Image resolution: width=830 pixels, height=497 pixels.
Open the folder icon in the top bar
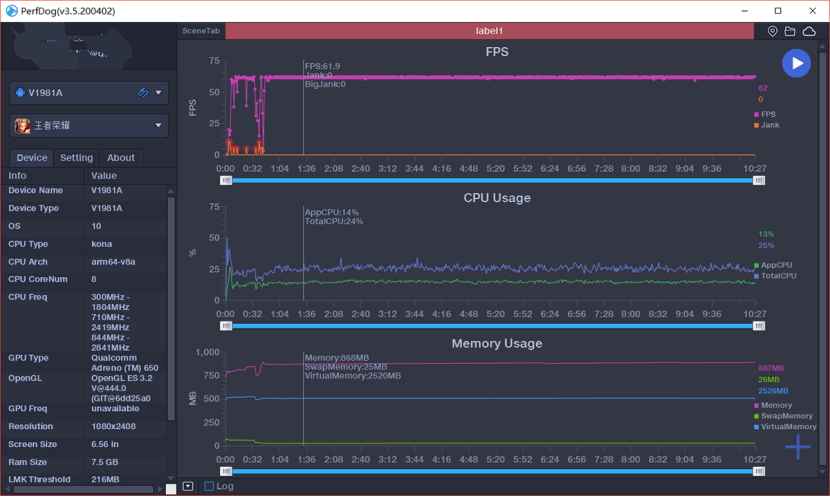pyautogui.click(x=790, y=31)
